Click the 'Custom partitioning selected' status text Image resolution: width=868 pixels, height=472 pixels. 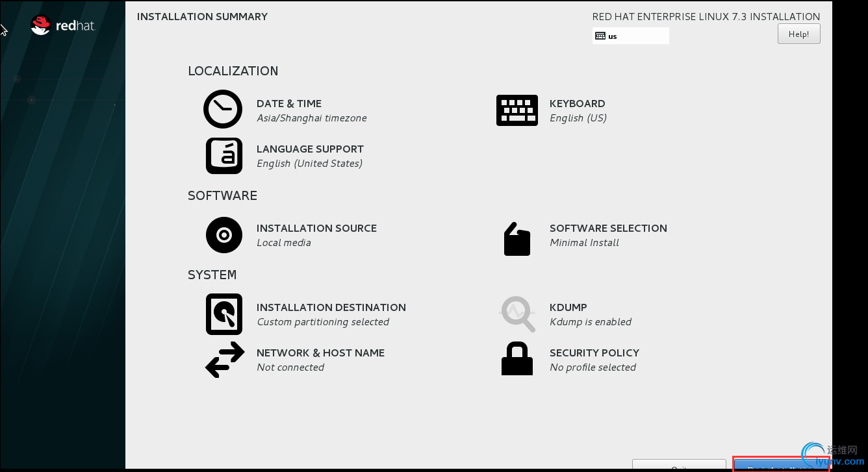tap(323, 322)
